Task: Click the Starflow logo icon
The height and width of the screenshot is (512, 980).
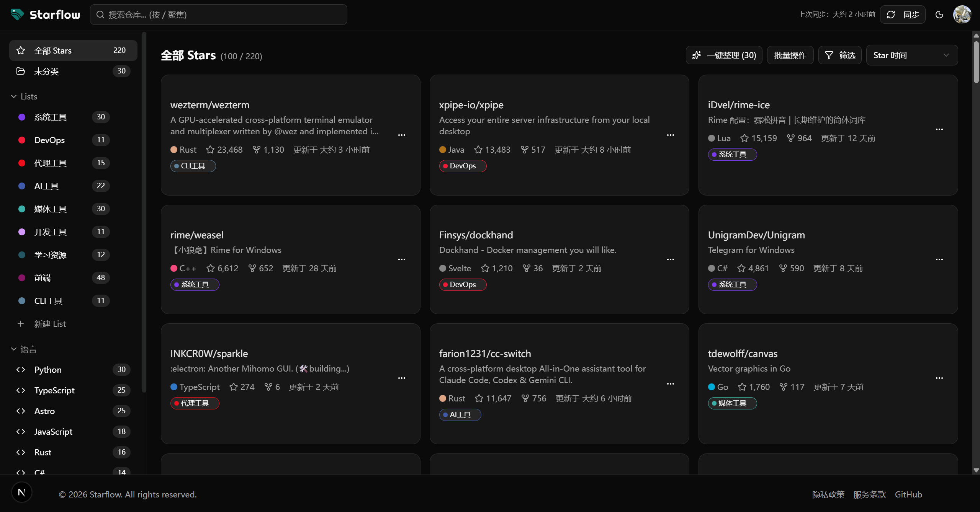Action: [x=17, y=15]
